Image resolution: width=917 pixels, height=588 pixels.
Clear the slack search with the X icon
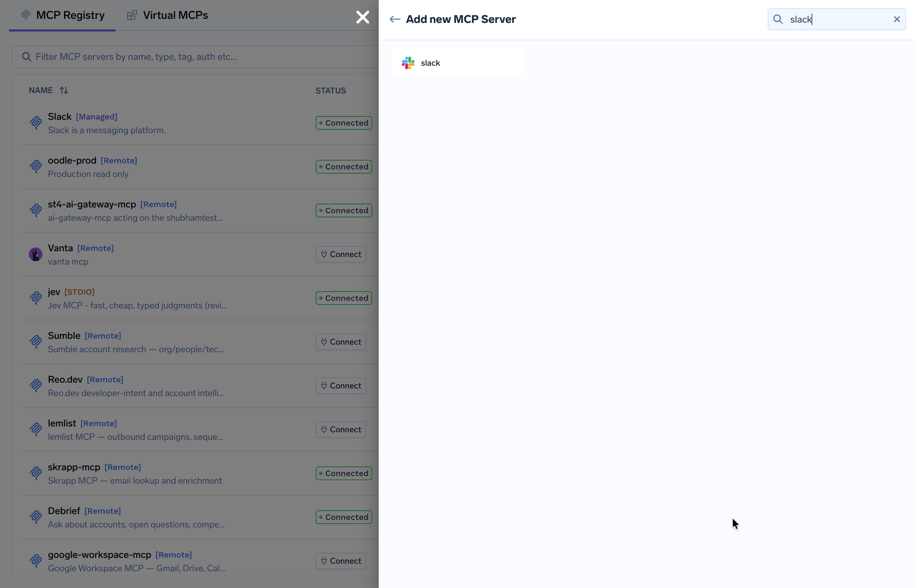pos(897,19)
